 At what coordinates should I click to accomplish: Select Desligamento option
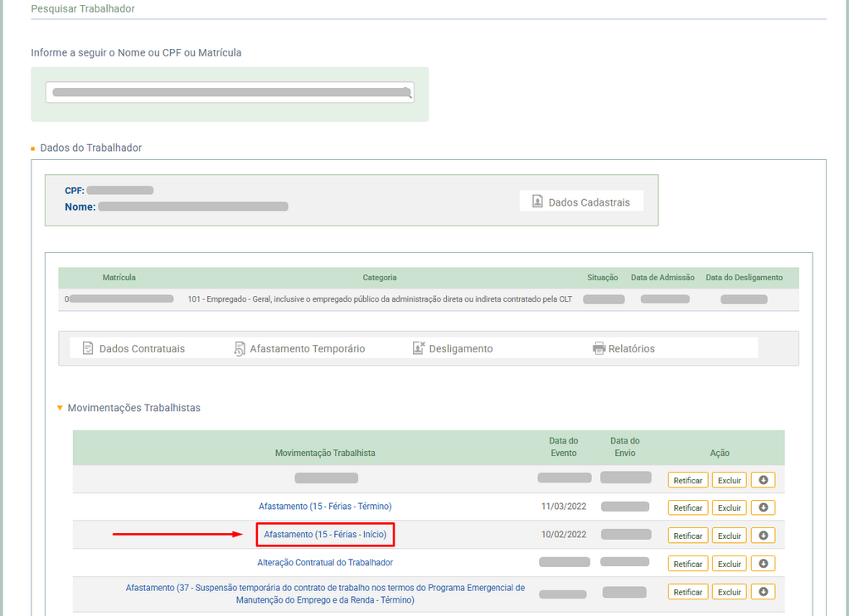pos(453,349)
